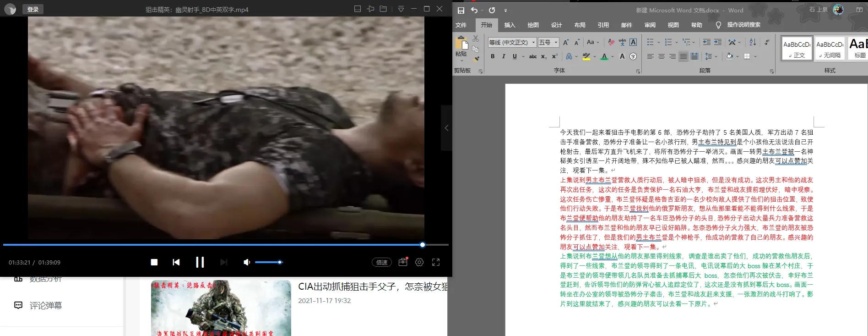Apply paragraph shading paint bucket
The height and width of the screenshot is (336, 868).
click(729, 56)
